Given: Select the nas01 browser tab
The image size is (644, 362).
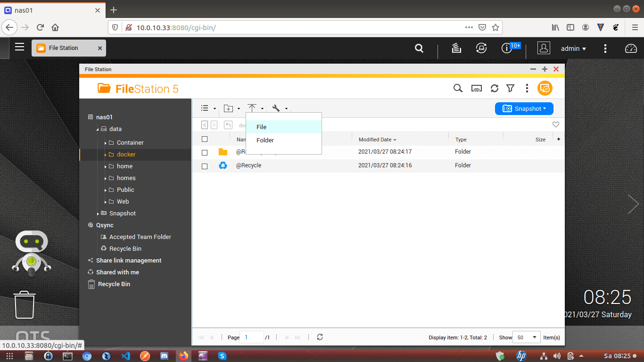Looking at the screenshot, I should 52,10.
